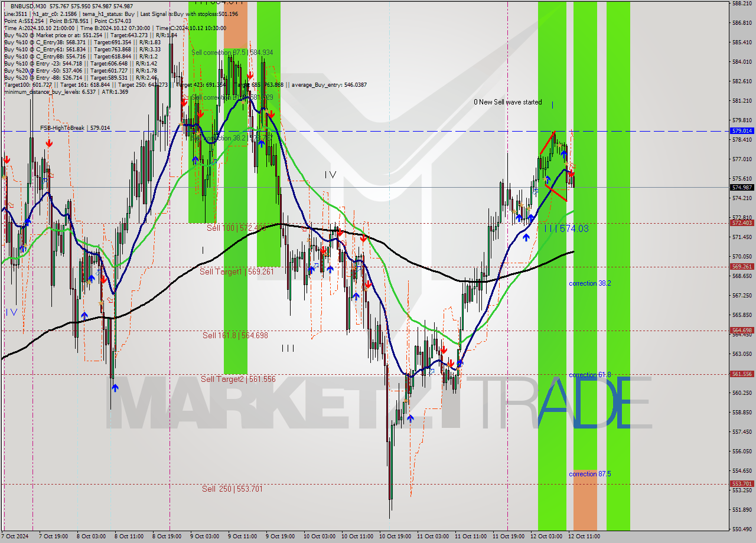756x543 pixels.
Task: Click the BNBUSD,M30 chart symbol title
Action: coord(27,5)
